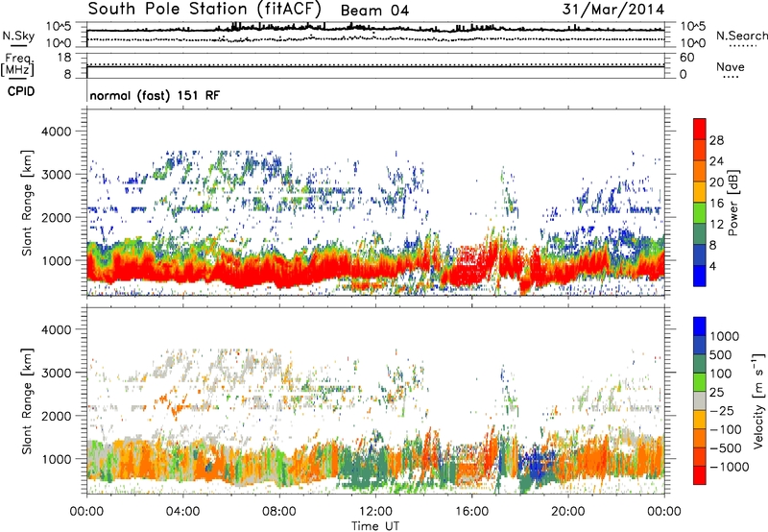
Task: Select the 'Beam 04' label
Action: point(374,11)
